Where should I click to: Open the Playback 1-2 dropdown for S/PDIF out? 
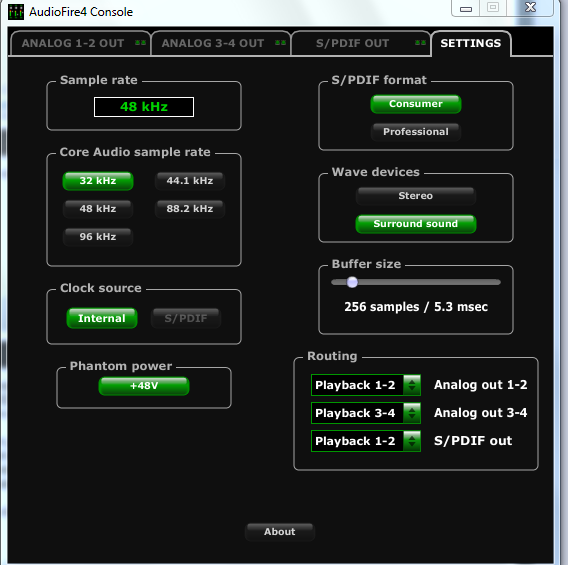(x=366, y=441)
